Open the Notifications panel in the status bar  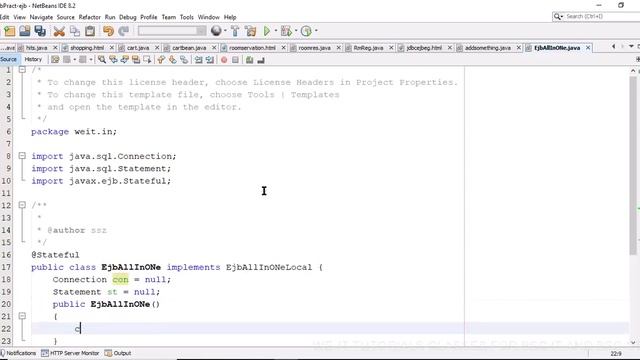tap(18, 353)
